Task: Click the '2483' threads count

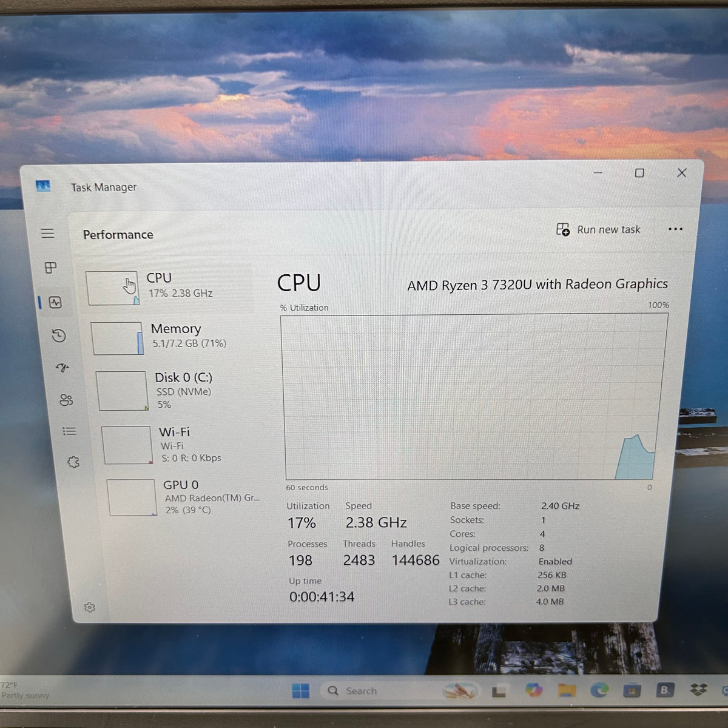Action: (x=359, y=561)
